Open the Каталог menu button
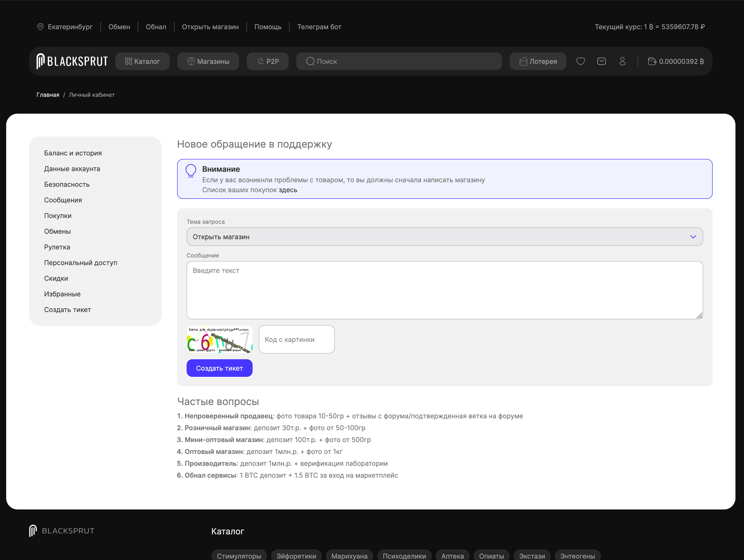 point(142,61)
